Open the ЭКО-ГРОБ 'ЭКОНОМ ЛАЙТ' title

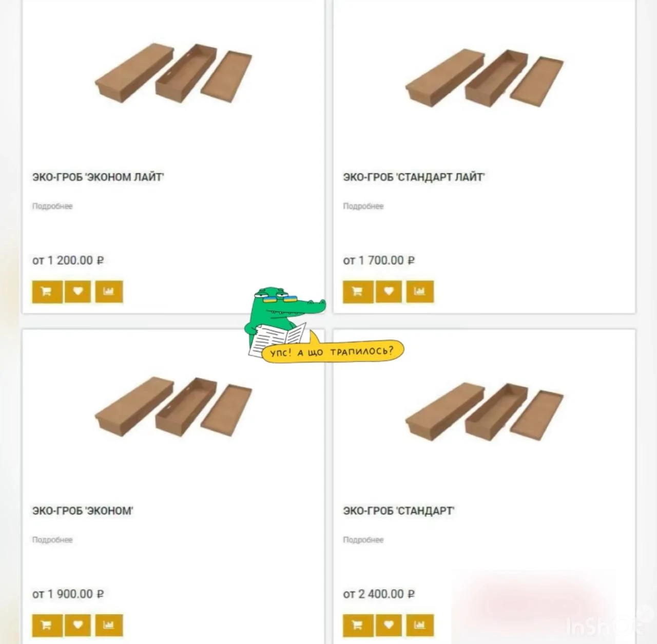[x=98, y=177]
